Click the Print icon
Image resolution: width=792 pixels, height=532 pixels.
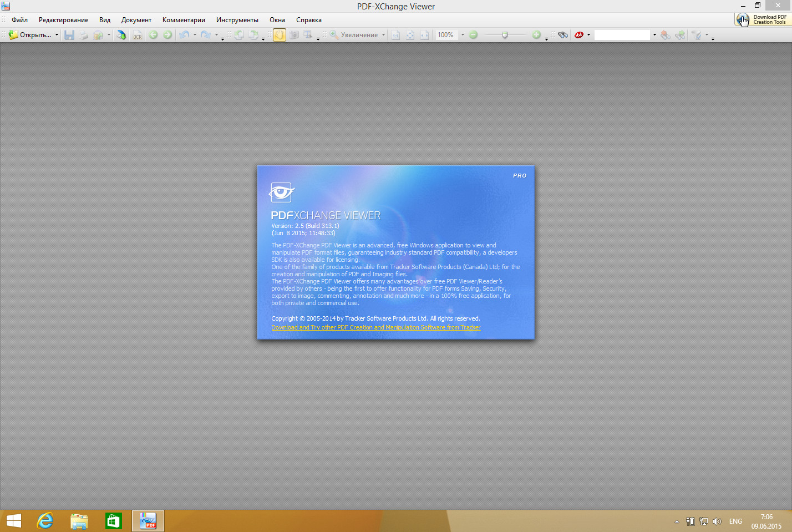pos(83,35)
